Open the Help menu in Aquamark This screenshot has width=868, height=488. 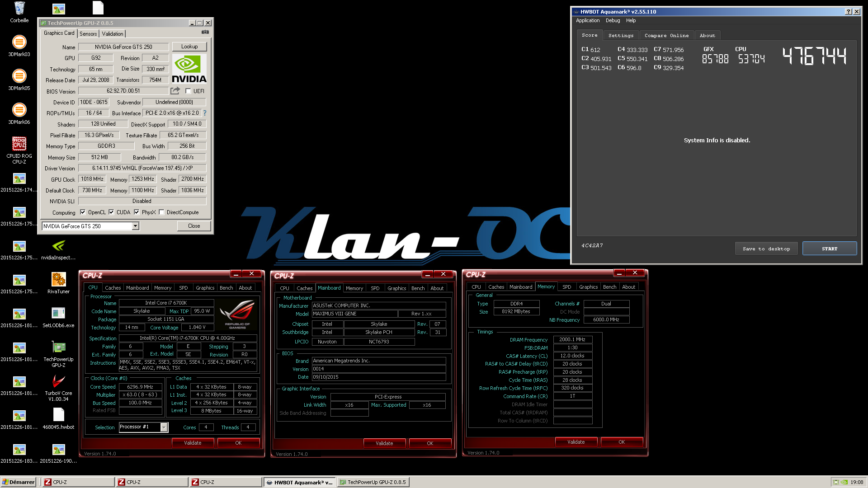[x=631, y=20]
